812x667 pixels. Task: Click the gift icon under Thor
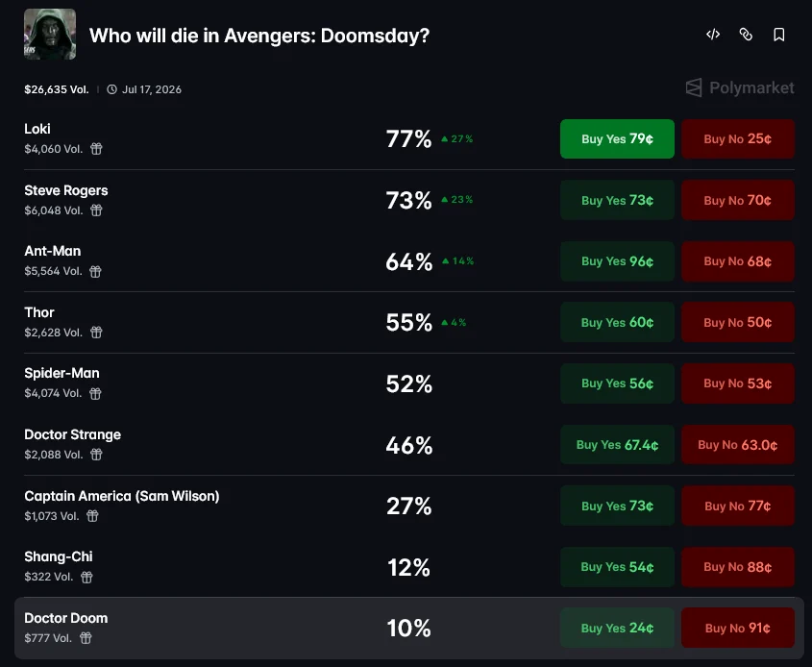coord(96,333)
